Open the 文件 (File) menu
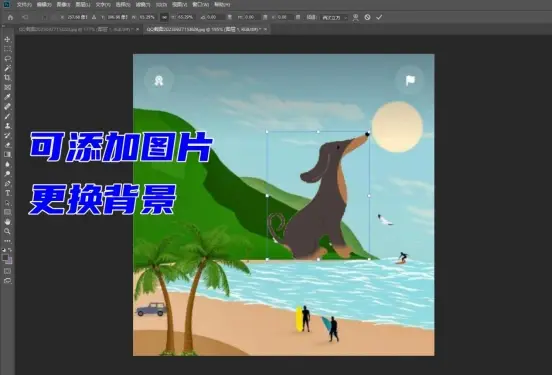The height and width of the screenshot is (375, 553). (x=24, y=5)
